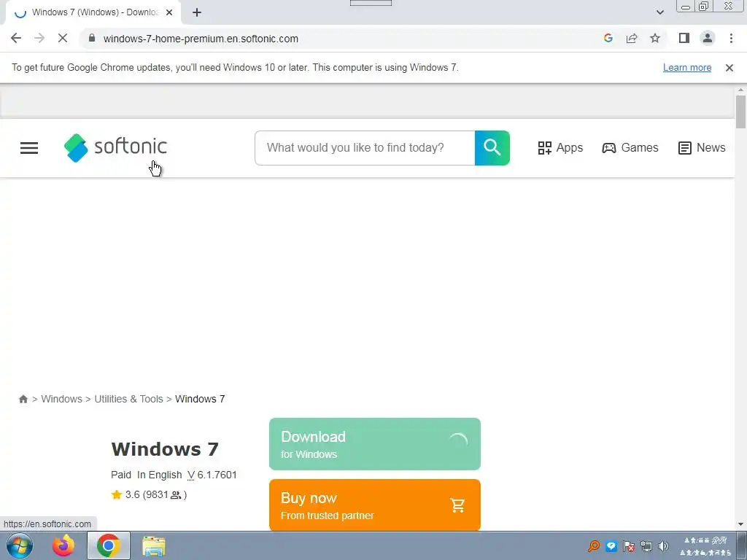Viewport: 747px width, 560px height.
Task: Click the Google icon in the address bar
Action: pyautogui.click(x=608, y=39)
